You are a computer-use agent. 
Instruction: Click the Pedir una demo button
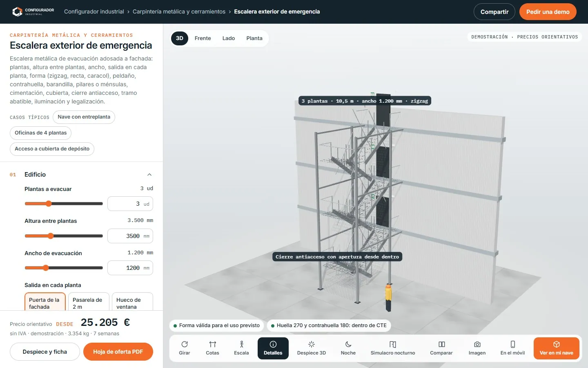click(x=548, y=12)
